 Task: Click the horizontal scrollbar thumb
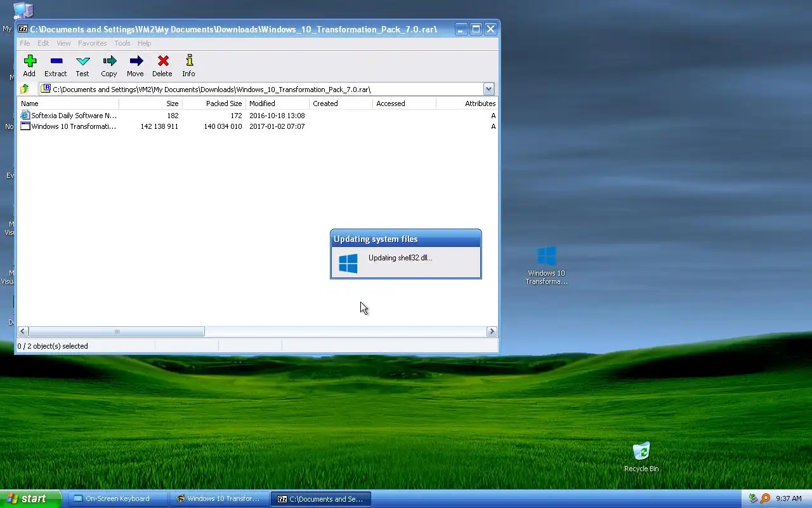[x=117, y=331]
